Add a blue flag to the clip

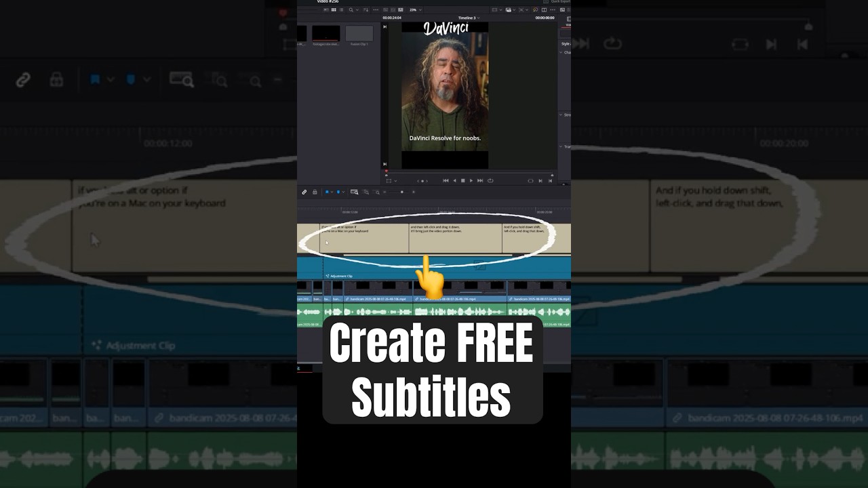327,192
